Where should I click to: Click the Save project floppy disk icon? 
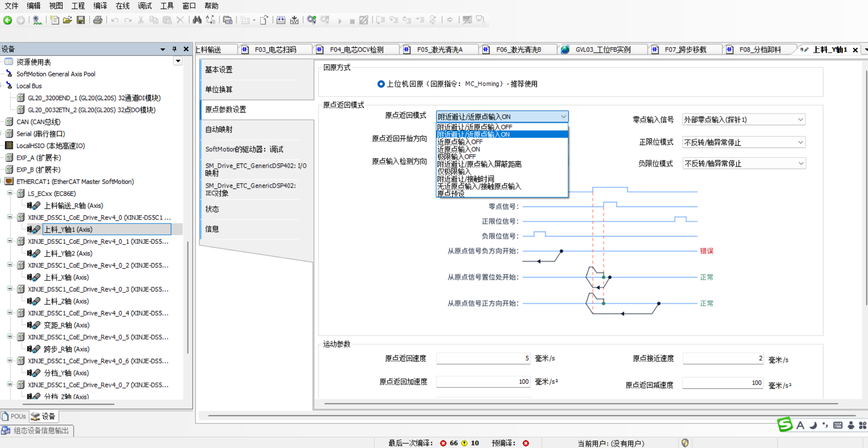pyautogui.click(x=81, y=20)
